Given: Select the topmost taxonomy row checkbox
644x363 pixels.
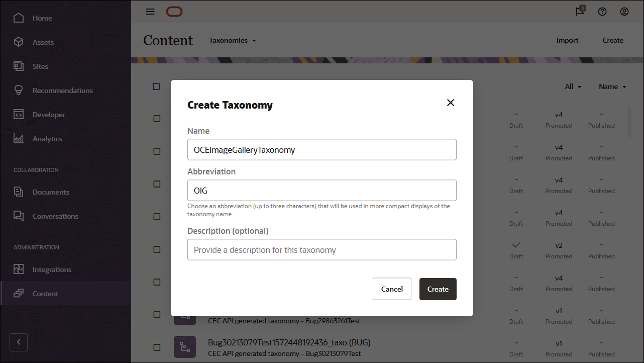Looking at the screenshot, I should pyautogui.click(x=156, y=86).
